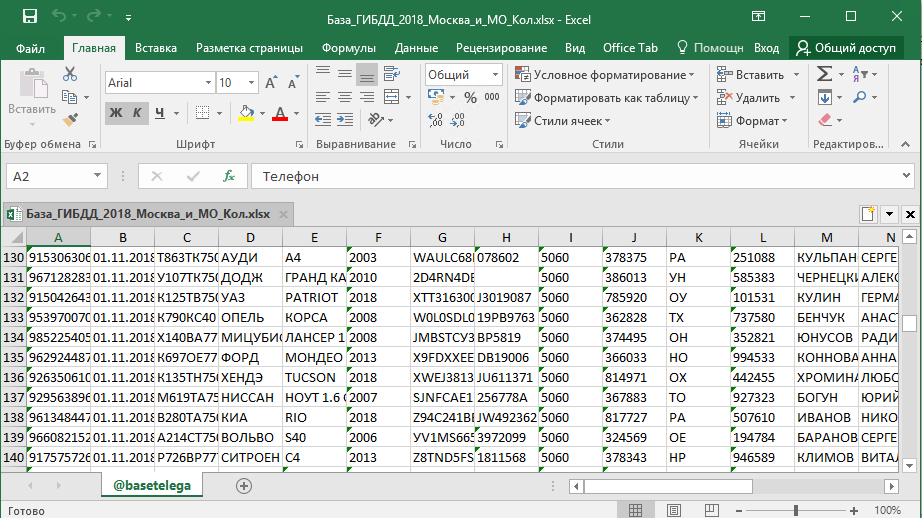Expand the Name Box dropdown
The height and width of the screenshot is (518, 922).
(x=97, y=176)
